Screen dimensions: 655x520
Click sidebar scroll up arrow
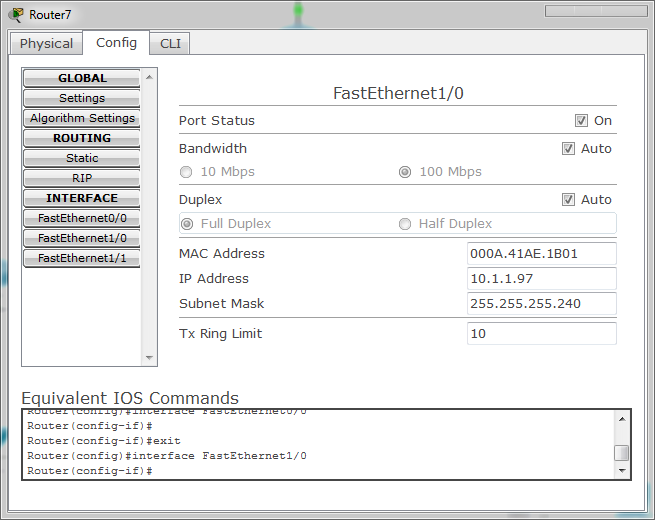pyautogui.click(x=149, y=77)
